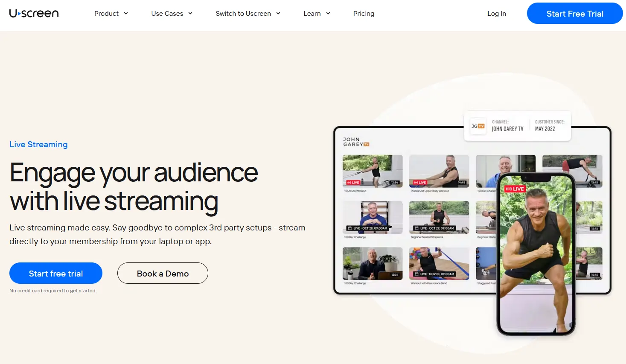The width and height of the screenshot is (626, 364).
Task: Open the 100 Day Challenge thumbnail
Action: [372, 218]
